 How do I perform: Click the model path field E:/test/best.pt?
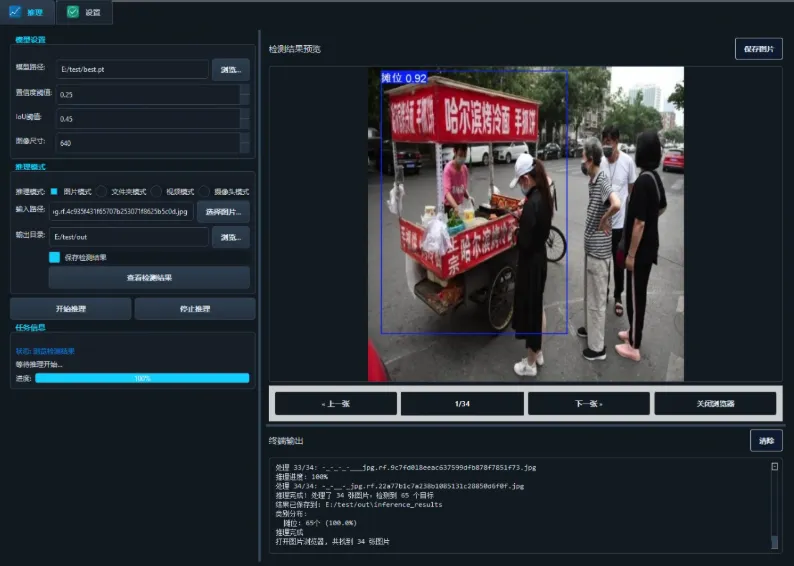(132, 69)
